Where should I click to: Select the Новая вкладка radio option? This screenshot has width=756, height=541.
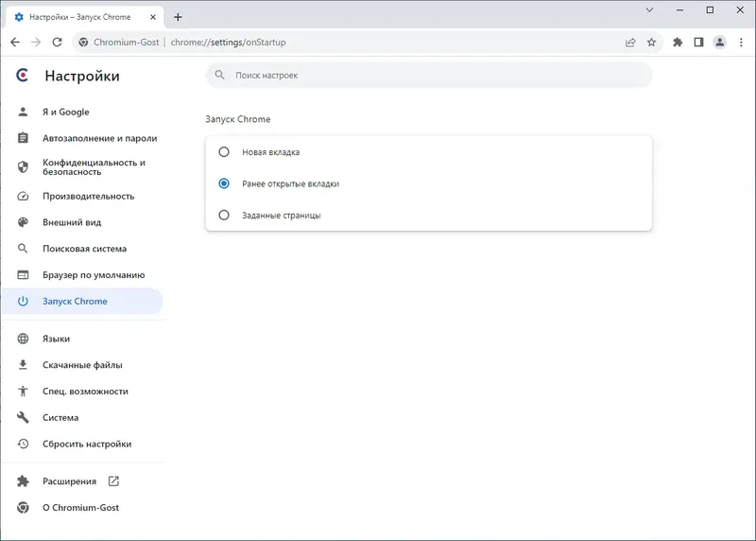pyautogui.click(x=224, y=151)
